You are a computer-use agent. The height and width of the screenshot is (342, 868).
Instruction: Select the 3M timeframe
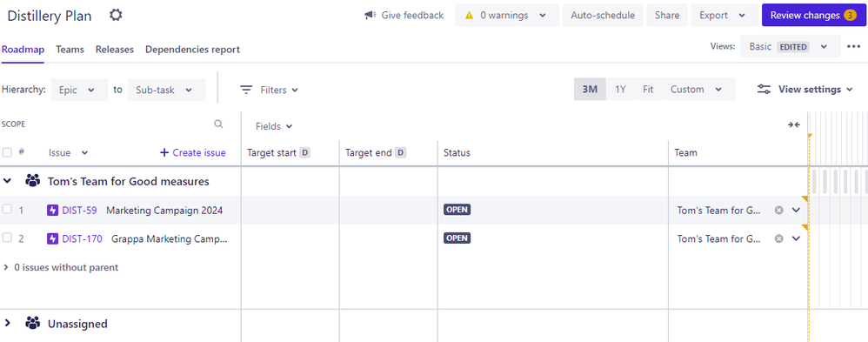pyautogui.click(x=590, y=90)
